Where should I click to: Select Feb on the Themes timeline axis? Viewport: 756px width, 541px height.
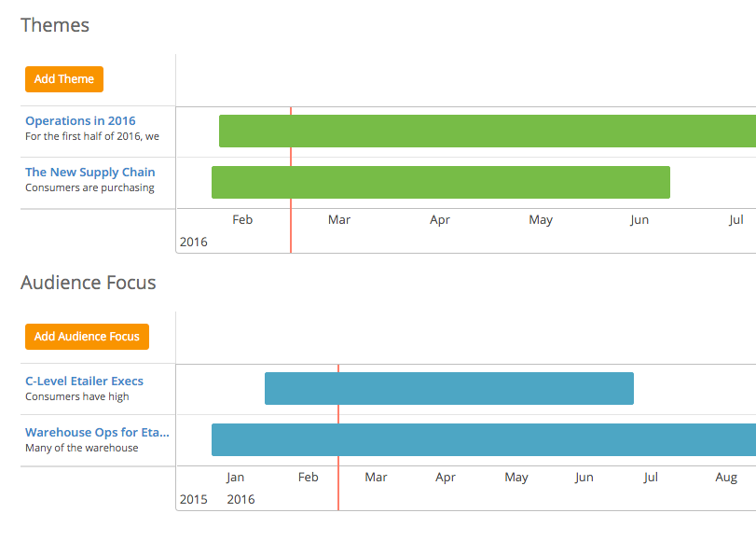(242, 219)
